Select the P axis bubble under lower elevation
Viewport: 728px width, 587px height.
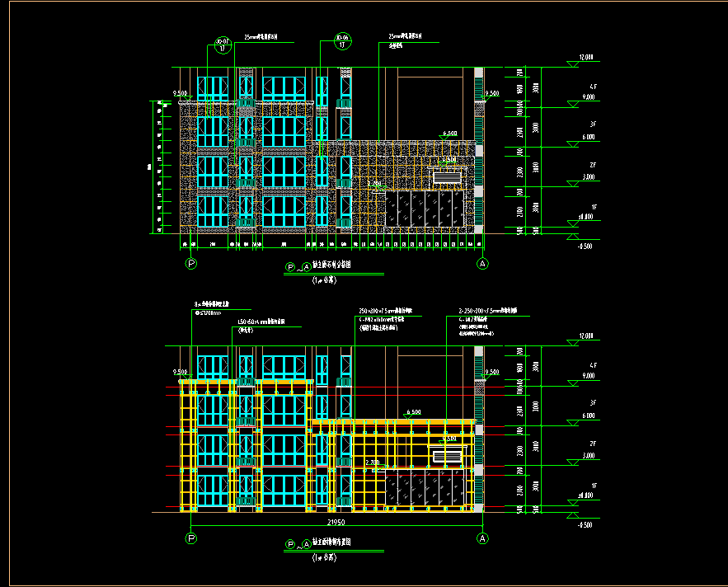click(x=190, y=538)
